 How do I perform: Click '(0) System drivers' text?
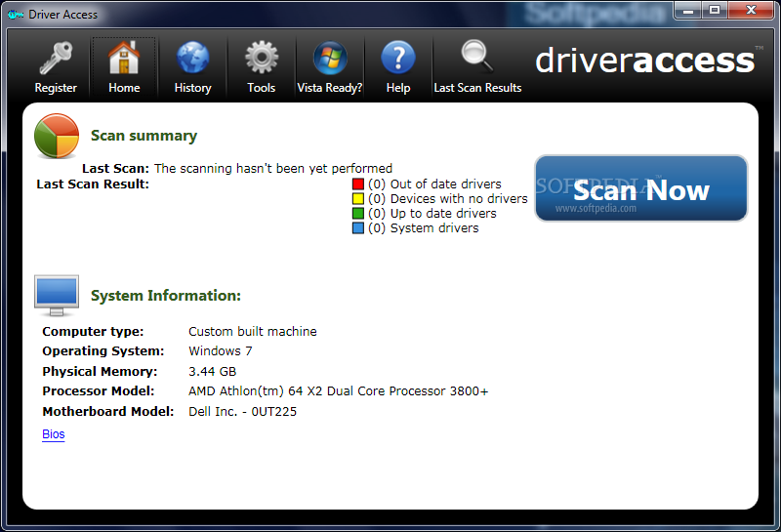pos(424,228)
